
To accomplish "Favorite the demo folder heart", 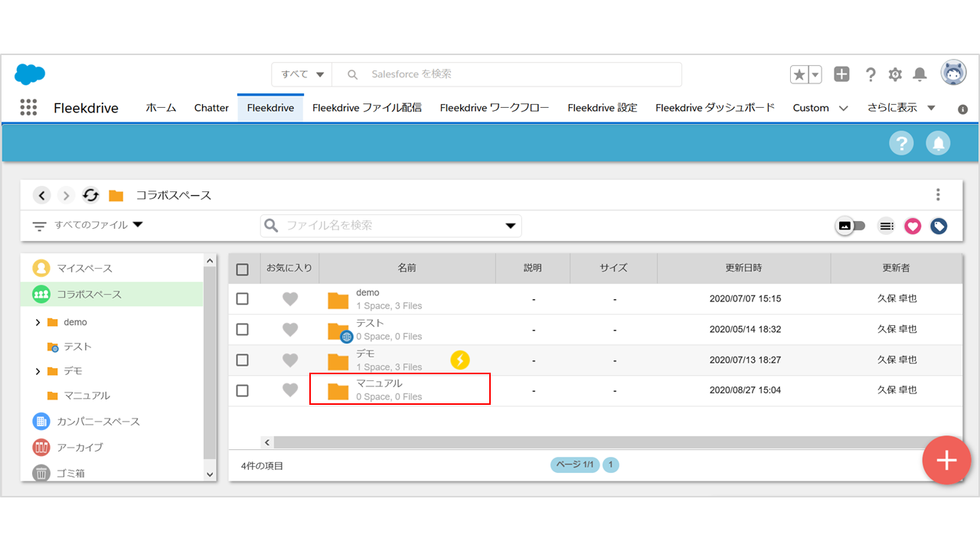I will point(290,298).
